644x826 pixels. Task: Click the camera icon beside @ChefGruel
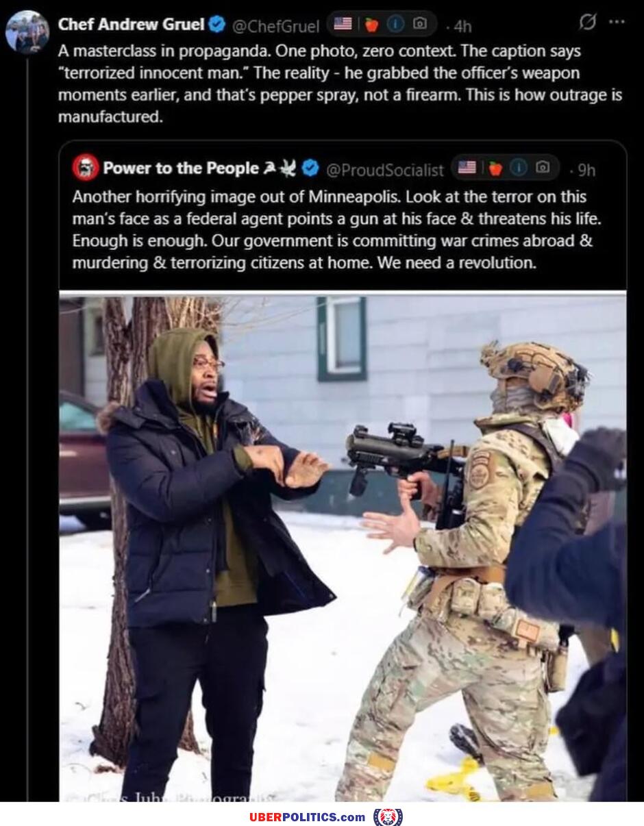click(420, 24)
